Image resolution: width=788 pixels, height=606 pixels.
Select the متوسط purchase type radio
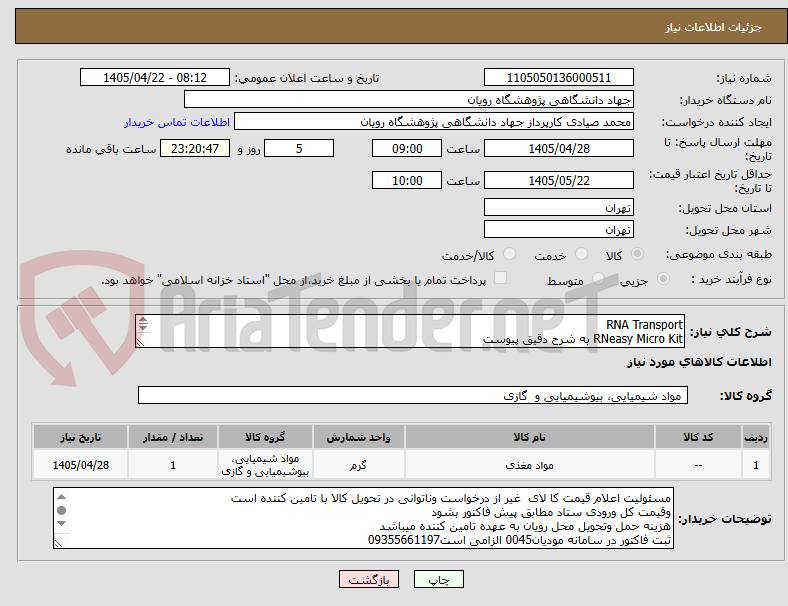[x=598, y=279]
